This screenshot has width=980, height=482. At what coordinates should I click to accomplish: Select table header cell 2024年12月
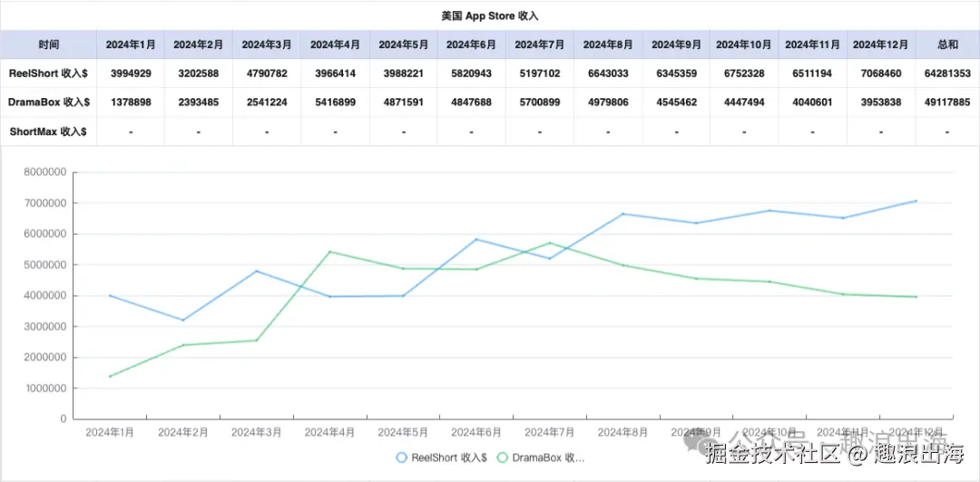(x=881, y=44)
